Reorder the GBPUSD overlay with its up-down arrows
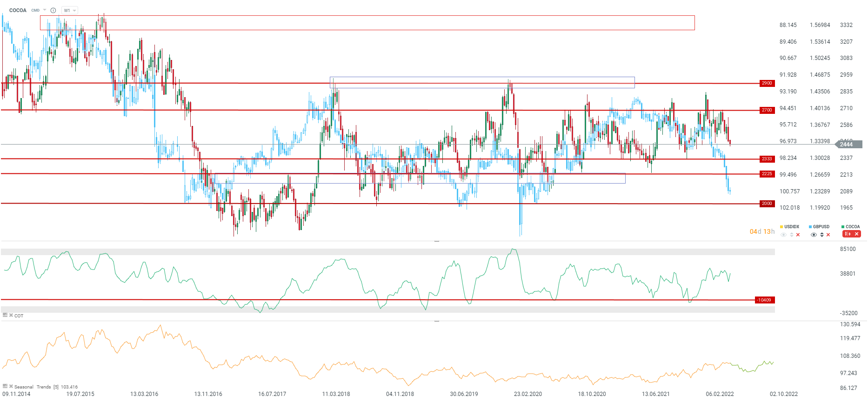Image resolution: width=868 pixels, height=402 pixels. click(x=821, y=235)
